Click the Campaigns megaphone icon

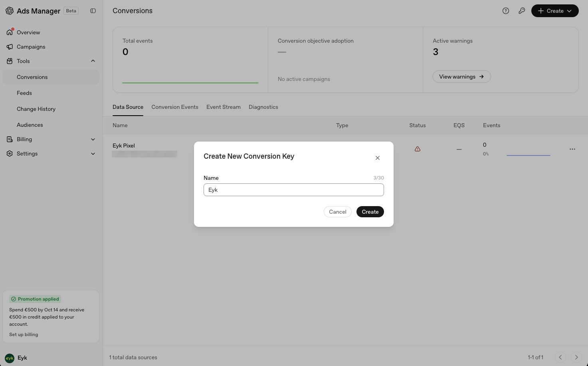[x=10, y=47]
